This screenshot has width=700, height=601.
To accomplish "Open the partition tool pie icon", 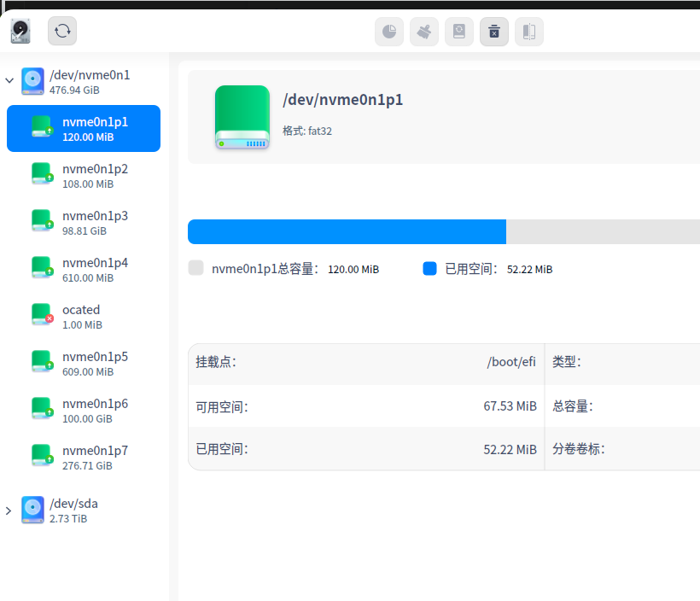I will (388, 32).
